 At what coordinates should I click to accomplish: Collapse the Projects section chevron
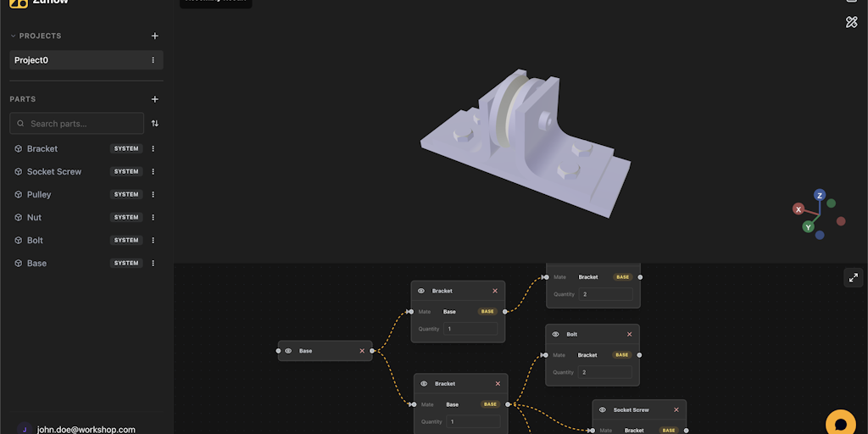[13, 36]
